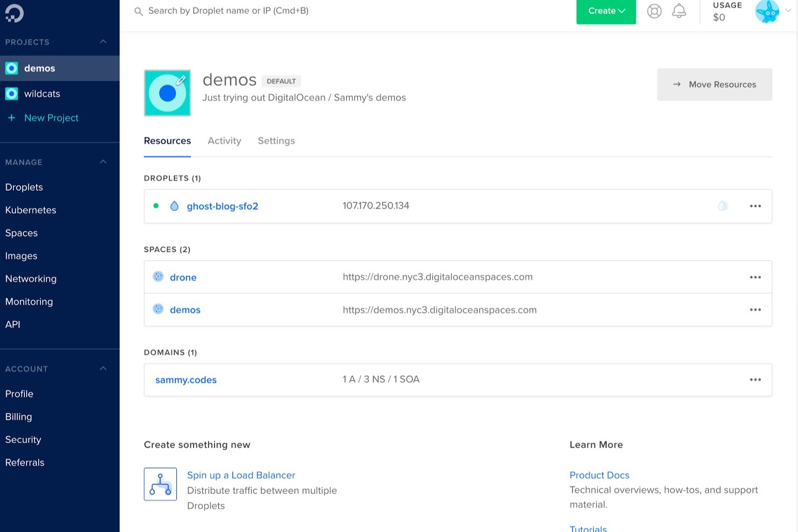Open Droplets in the sidebar
798x532 pixels.
[x=24, y=187]
